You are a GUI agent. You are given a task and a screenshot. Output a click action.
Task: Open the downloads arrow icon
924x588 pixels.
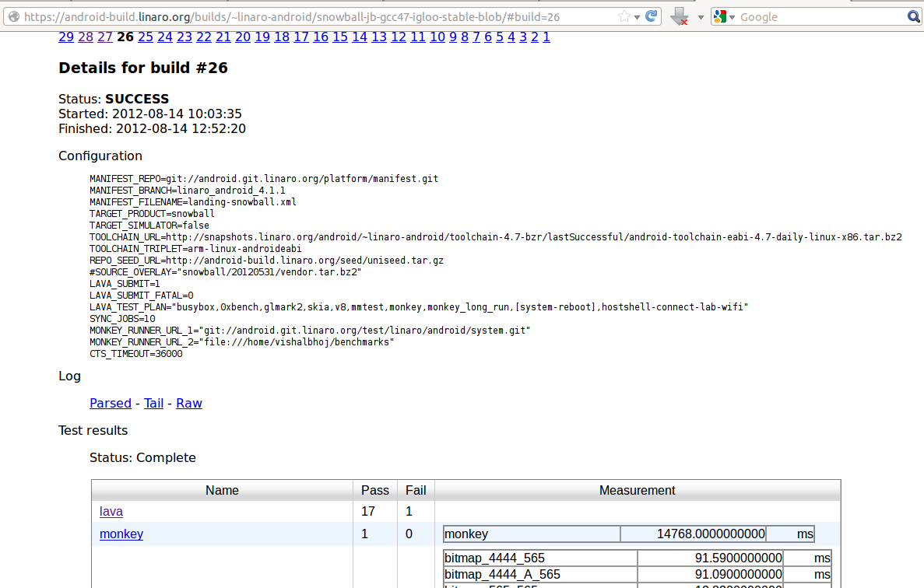pyautogui.click(x=679, y=16)
